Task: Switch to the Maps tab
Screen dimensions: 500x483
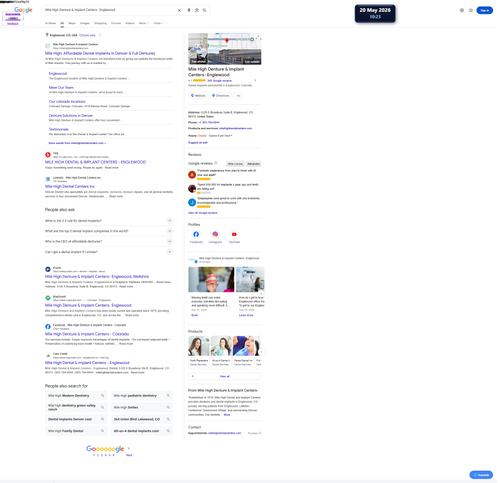Action: click(x=72, y=23)
